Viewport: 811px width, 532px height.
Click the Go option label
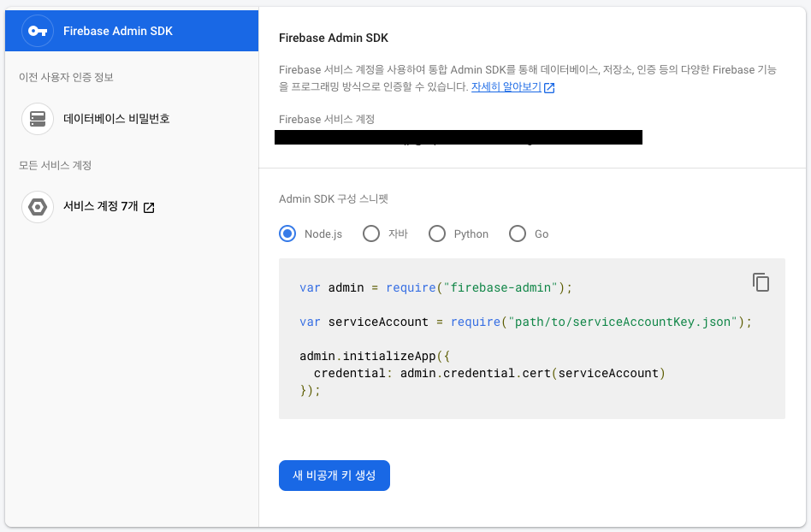(x=542, y=234)
